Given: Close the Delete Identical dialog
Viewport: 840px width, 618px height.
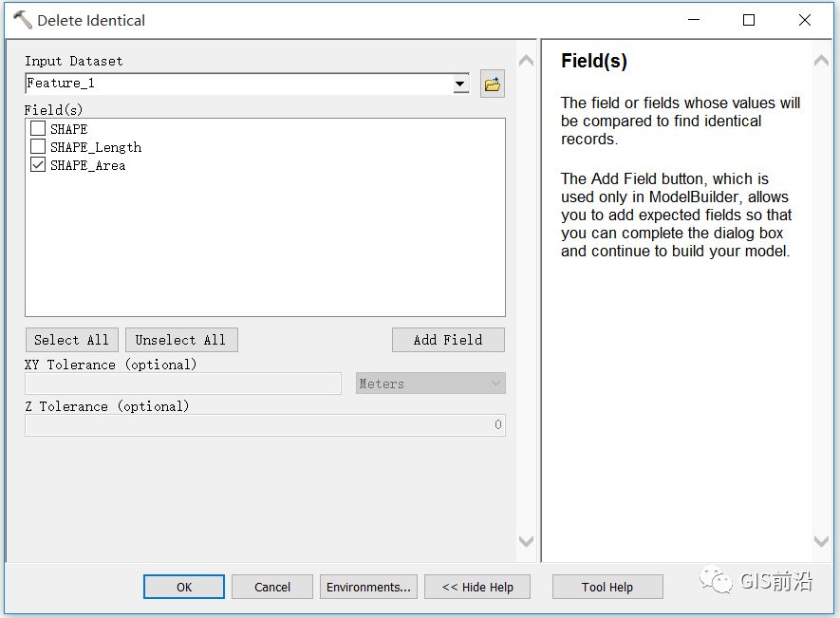Looking at the screenshot, I should (805, 20).
